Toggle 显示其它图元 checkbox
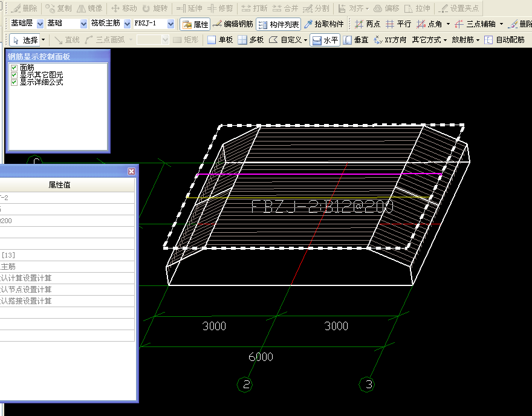 [x=14, y=74]
